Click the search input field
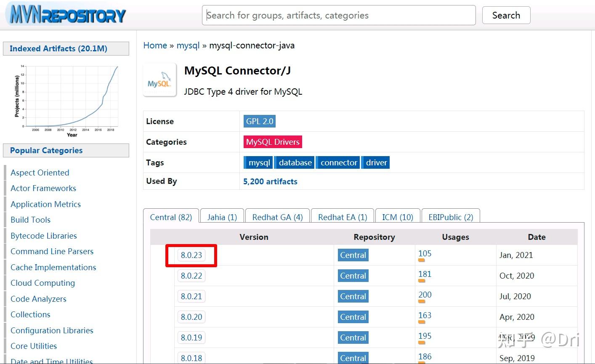595x364 pixels. (339, 15)
